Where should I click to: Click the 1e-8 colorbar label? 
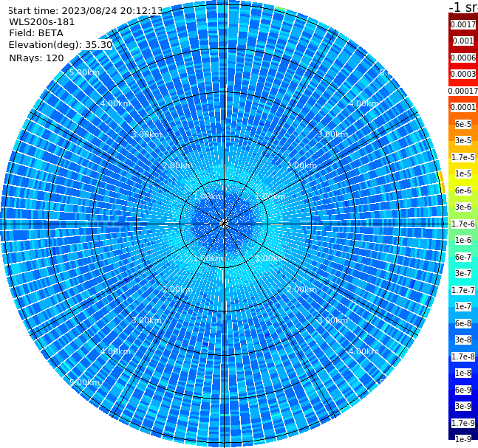tap(463, 373)
